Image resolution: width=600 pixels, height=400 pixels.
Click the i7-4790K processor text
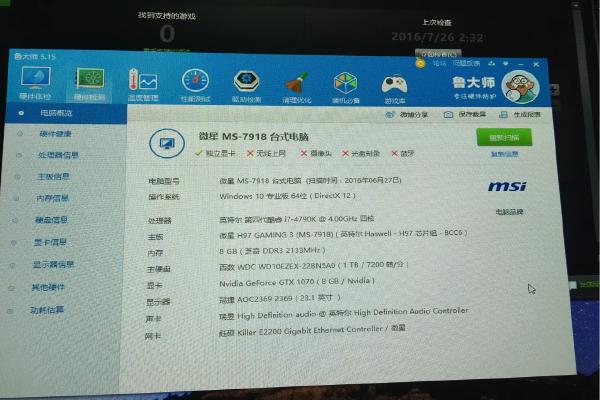[297, 219]
